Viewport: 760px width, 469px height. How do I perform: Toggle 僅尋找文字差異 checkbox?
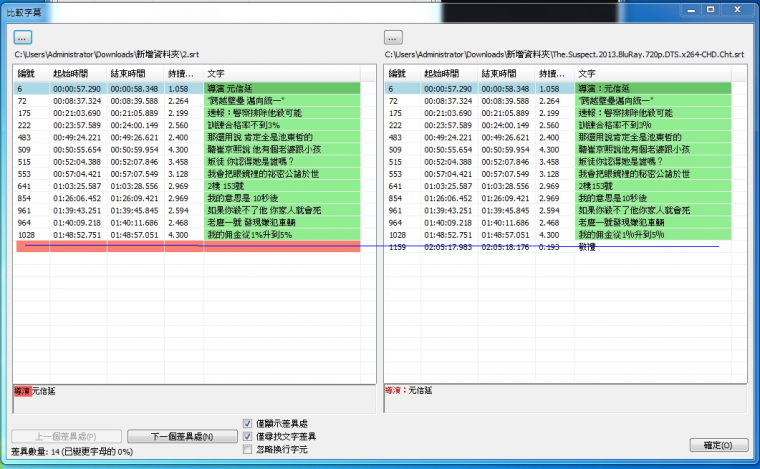(x=247, y=436)
